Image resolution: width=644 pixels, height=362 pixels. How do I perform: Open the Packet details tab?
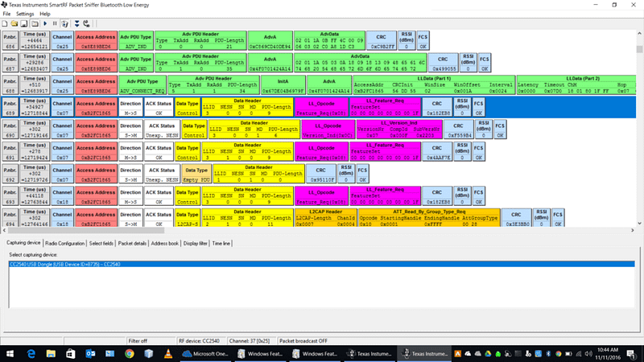point(132,244)
